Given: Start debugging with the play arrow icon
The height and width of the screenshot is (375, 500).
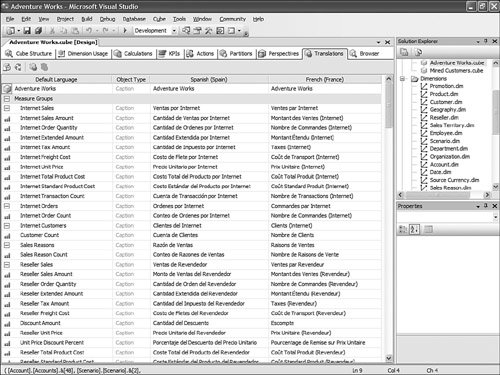Looking at the screenshot, I should [x=125, y=31].
